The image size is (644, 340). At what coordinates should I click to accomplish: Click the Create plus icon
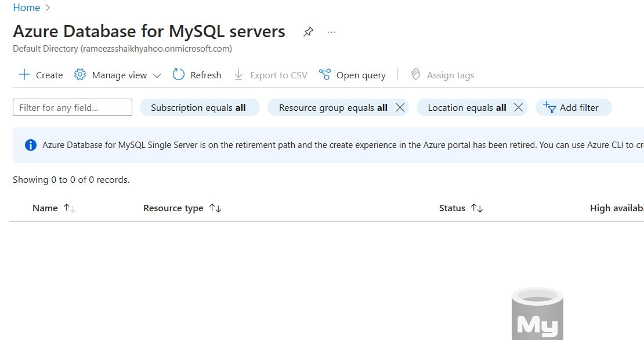tap(24, 74)
